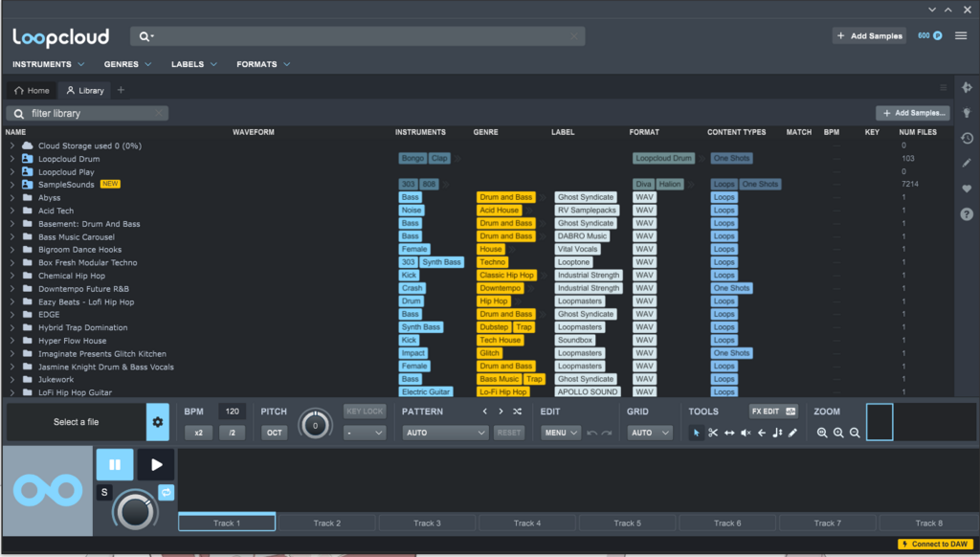Switch to the Library tab
The width and height of the screenshot is (980, 557).
85,91
